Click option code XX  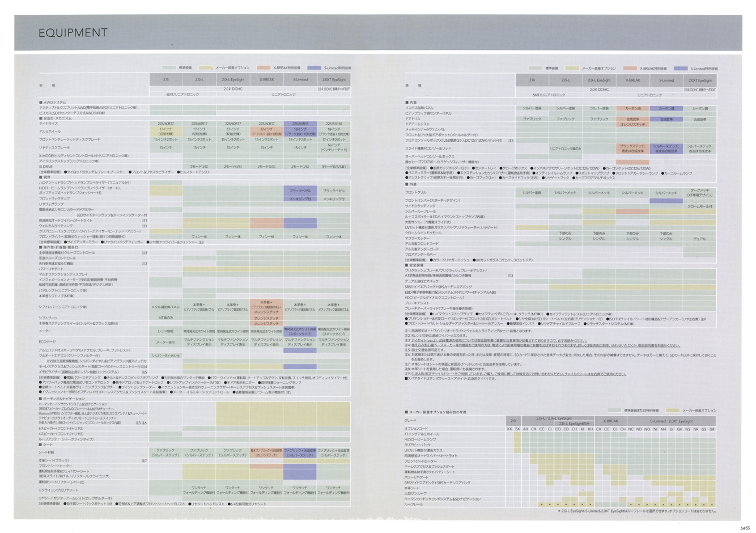click(x=509, y=429)
